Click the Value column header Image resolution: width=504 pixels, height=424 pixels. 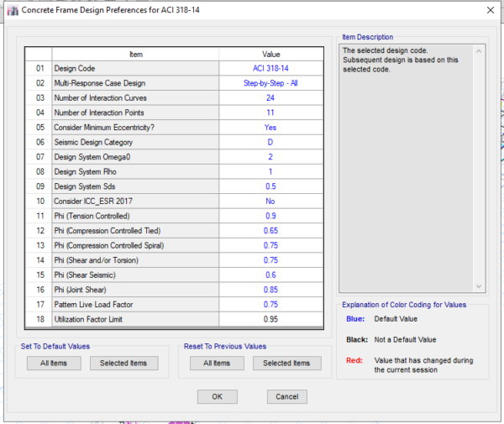point(271,55)
